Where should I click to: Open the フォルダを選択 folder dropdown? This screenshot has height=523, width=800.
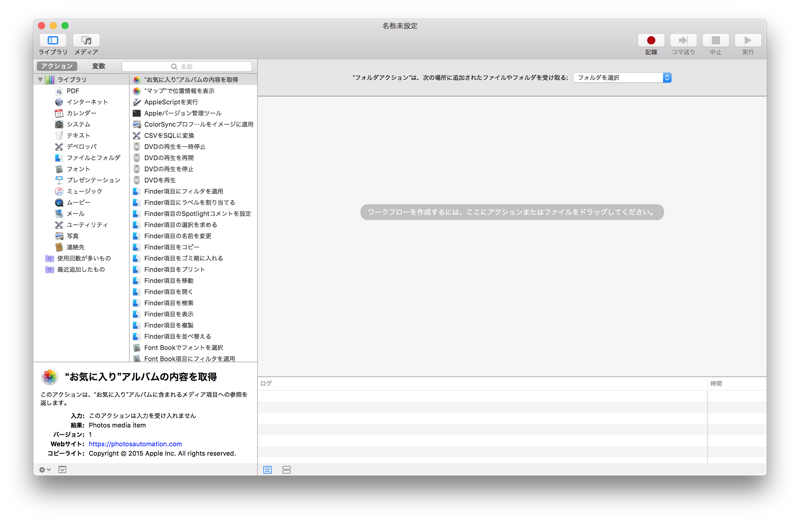(x=622, y=78)
